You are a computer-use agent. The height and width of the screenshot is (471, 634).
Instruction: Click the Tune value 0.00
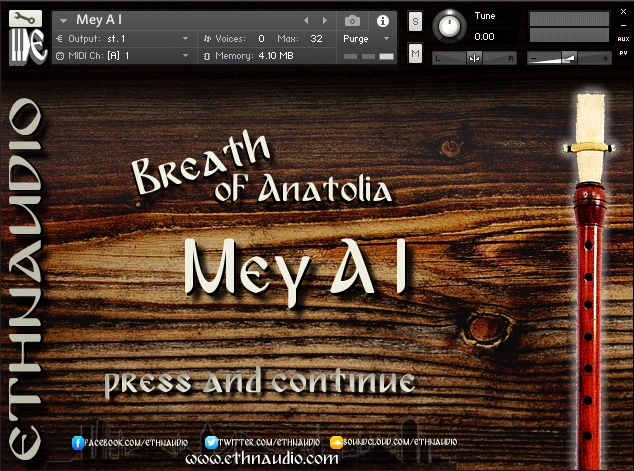[x=484, y=37]
